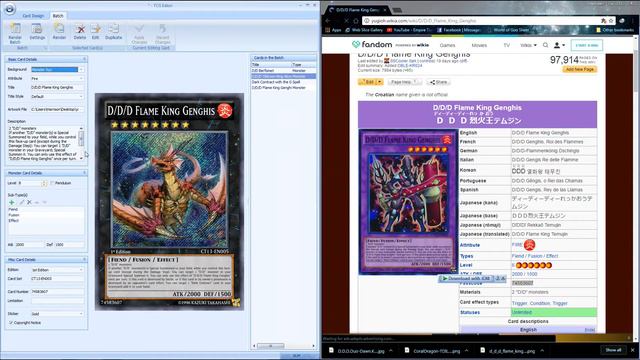Open the TV menu on Fandom
Image resolution: width=640 pixels, height=360 pixels.
507,45
